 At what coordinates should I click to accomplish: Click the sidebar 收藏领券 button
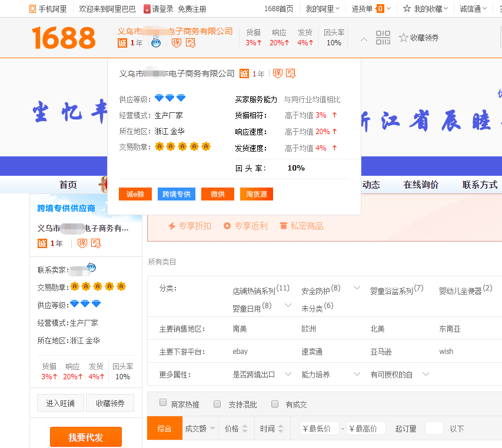click(x=110, y=403)
